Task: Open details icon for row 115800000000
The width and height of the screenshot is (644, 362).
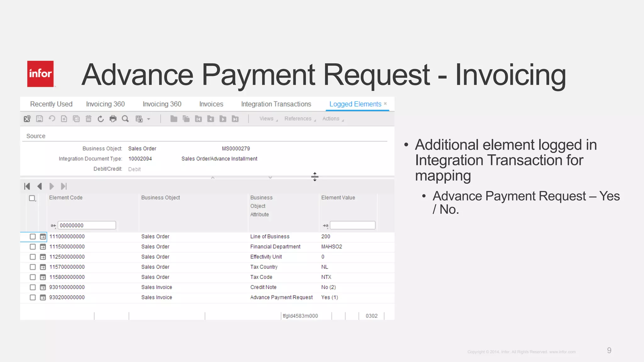Action: (43, 277)
